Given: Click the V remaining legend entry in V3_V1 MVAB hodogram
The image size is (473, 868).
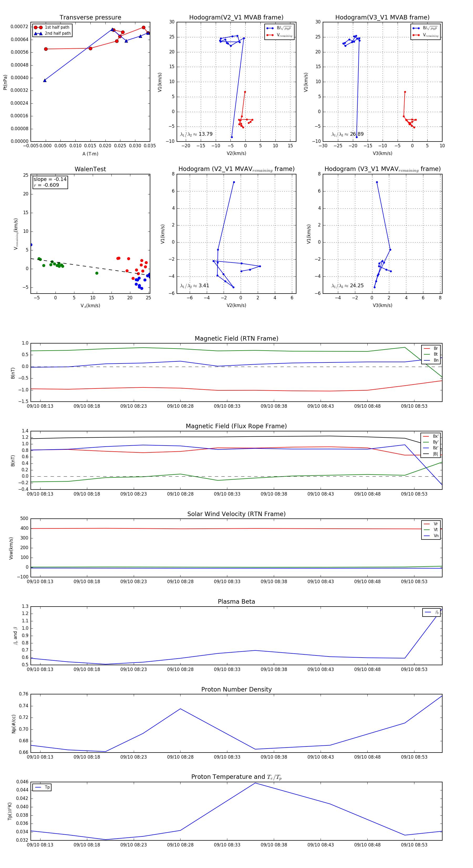Looking at the screenshot, I should coord(425,35).
